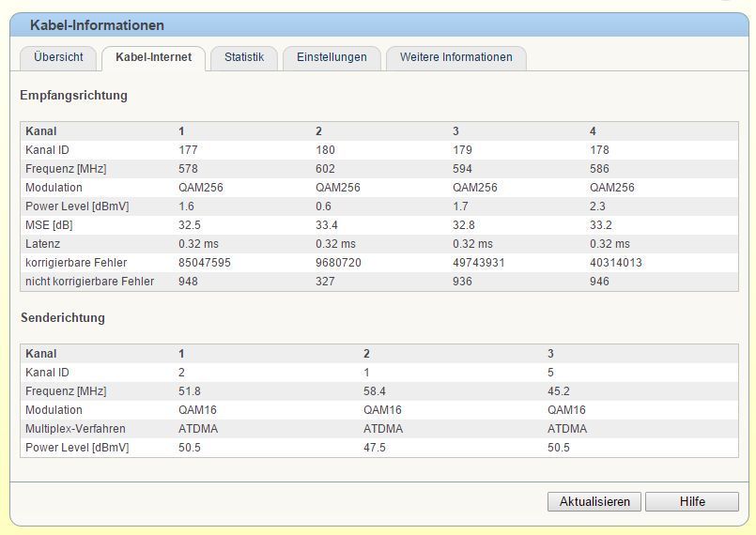Open the Weitere Informationen tab
Viewport: 756px width, 535px height.
click(455, 57)
